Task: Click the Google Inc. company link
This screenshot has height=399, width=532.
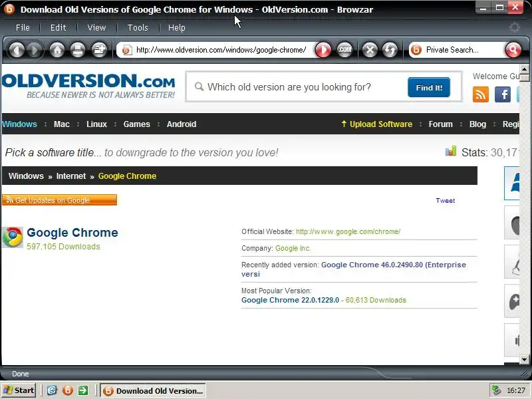Action: click(x=293, y=248)
